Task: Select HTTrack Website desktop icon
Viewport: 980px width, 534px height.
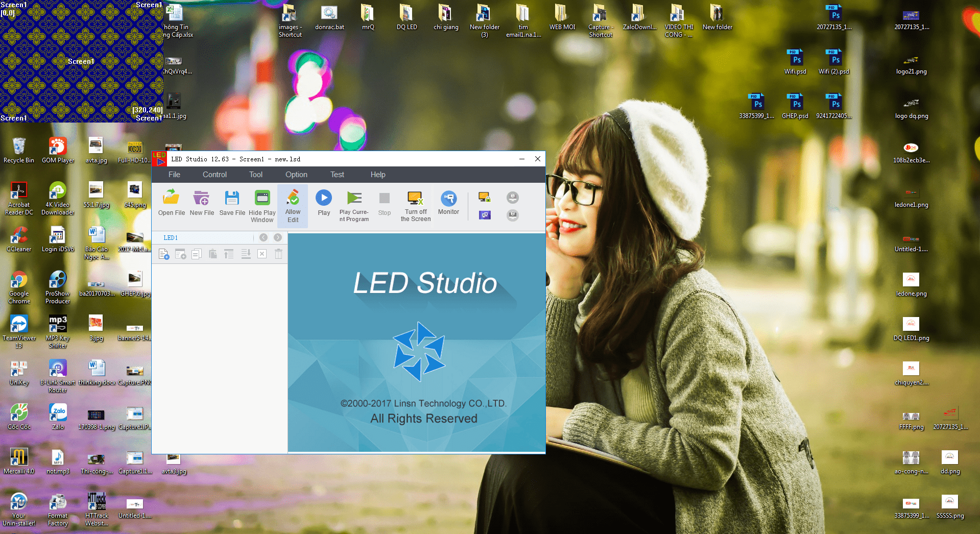Action: [x=97, y=509]
